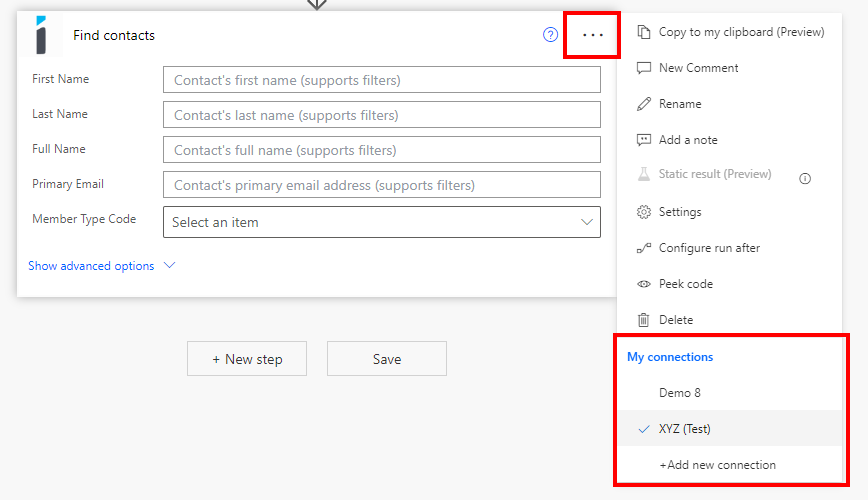This screenshot has width=868, height=500.
Task: Click the Delete trash can icon
Action: (x=643, y=320)
